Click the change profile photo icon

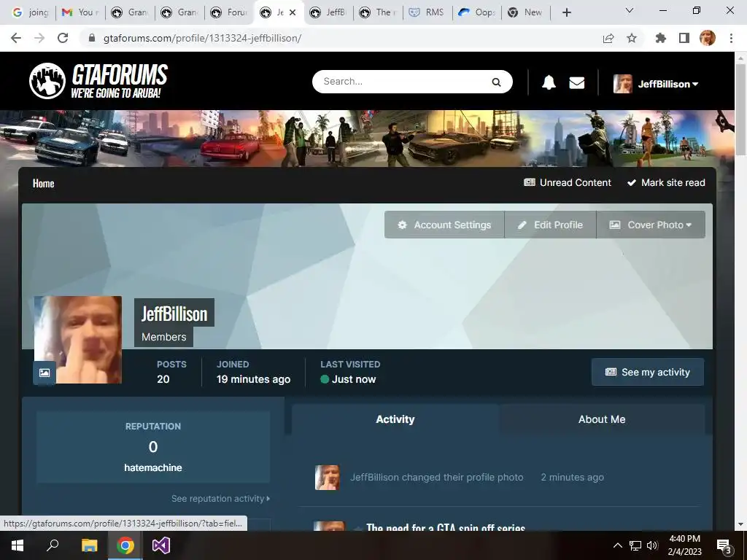tap(44, 373)
